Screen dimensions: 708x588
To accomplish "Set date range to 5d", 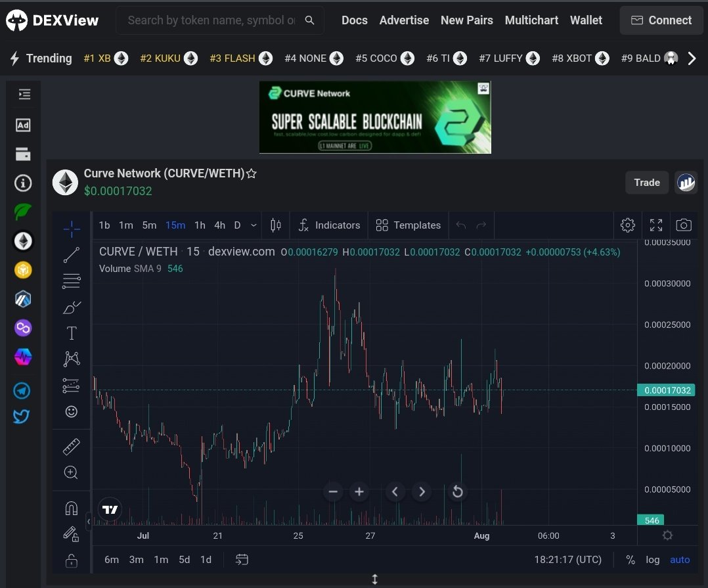I will (x=184, y=560).
